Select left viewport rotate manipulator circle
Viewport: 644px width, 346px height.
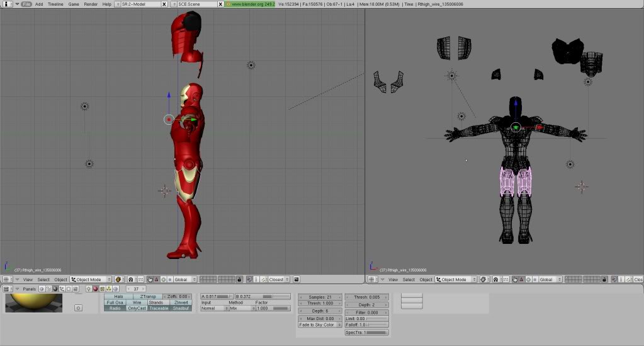(x=164, y=279)
